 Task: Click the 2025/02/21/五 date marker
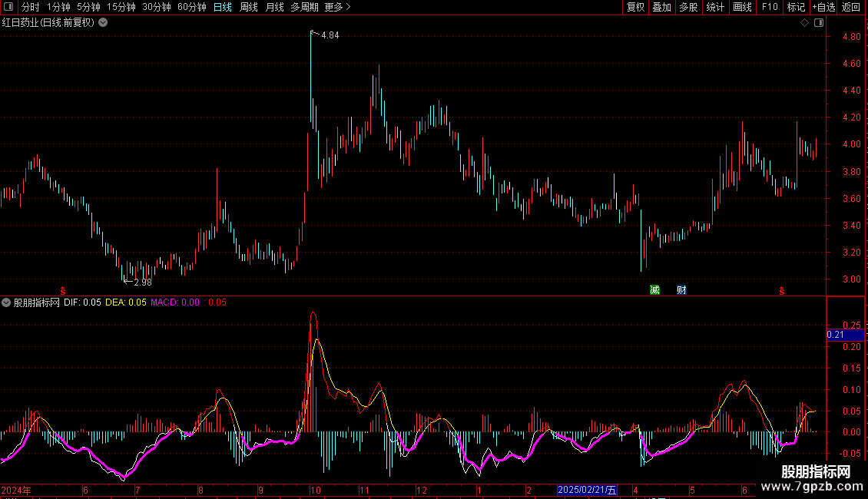click(x=587, y=490)
